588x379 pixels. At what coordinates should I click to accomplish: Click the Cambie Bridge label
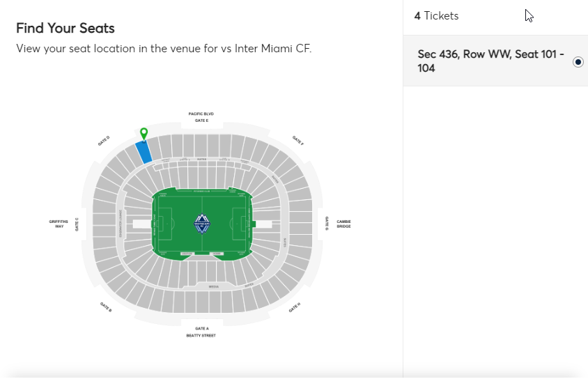coord(344,224)
